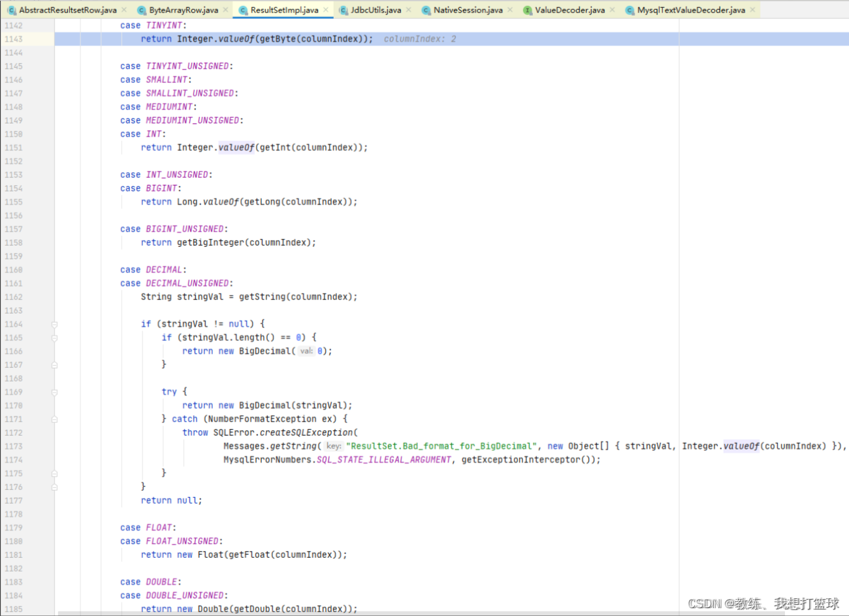Click the 'val:' parameter hint
This screenshot has height=616, width=849.
pyautogui.click(x=306, y=351)
